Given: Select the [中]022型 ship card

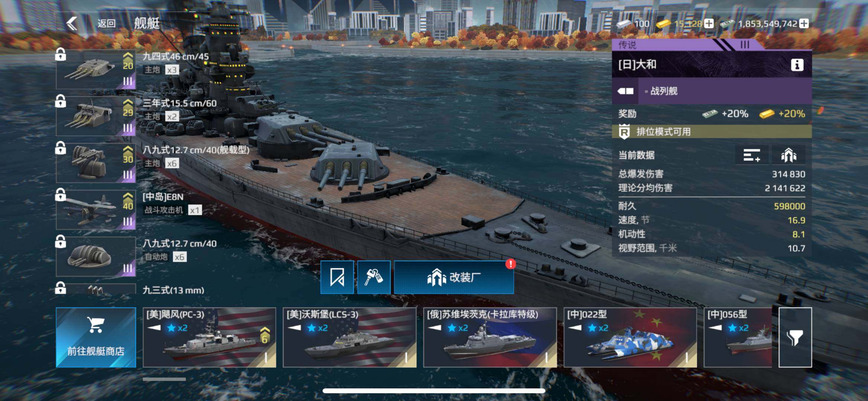Looking at the screenshot, I should pos(630,337).
